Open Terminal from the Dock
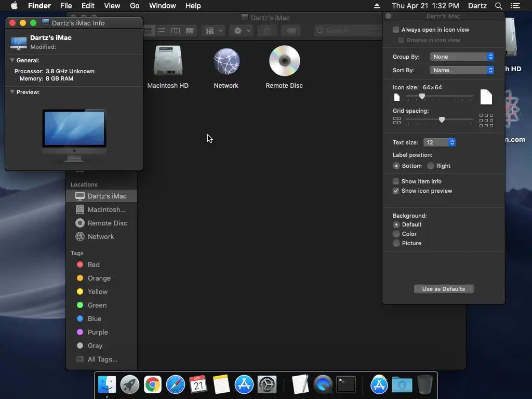Image resolution: width=532 pixels, height=399 pixels. pyautogui.click(x=345, y=384)
